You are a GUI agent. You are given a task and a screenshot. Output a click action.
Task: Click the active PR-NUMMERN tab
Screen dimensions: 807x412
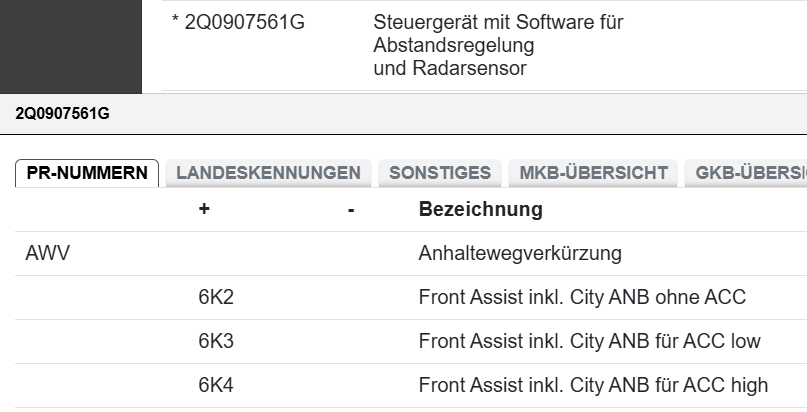[x=87, y=173]
